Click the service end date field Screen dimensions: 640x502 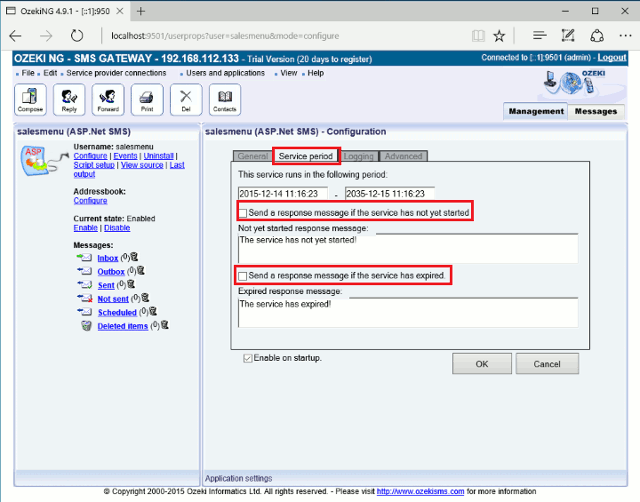pyautogui.click(x=389, y=193)
